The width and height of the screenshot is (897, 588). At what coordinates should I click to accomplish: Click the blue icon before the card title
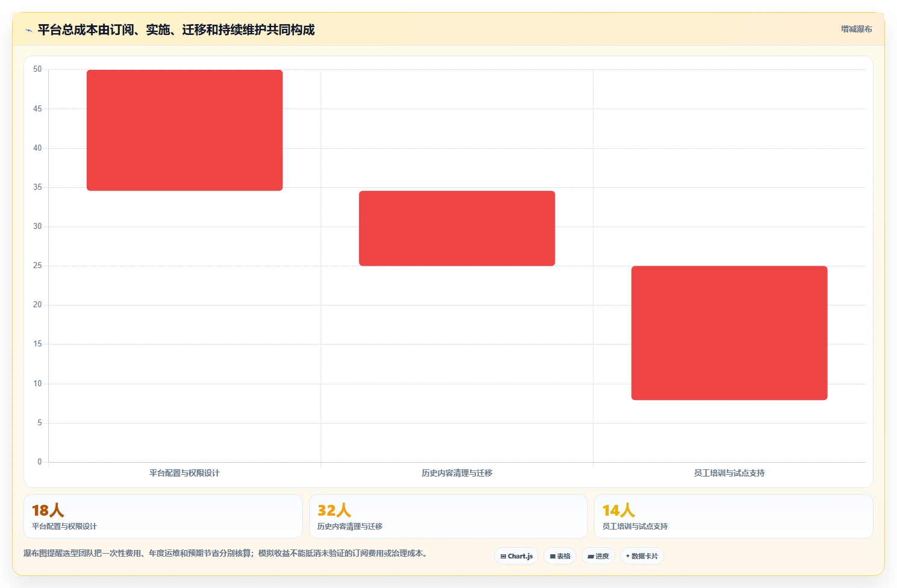click(x=28, y=30)
